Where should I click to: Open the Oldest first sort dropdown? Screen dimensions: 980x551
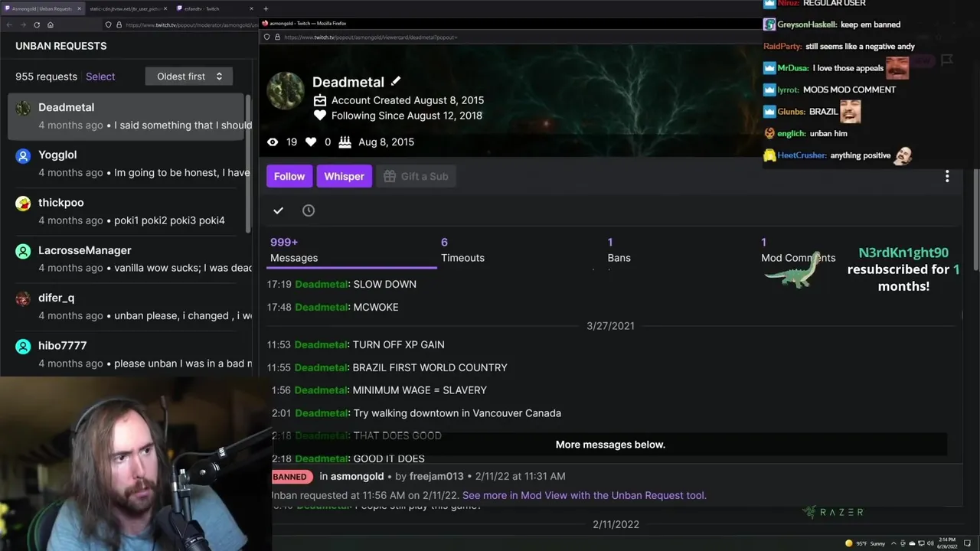[x=189, y=77]
